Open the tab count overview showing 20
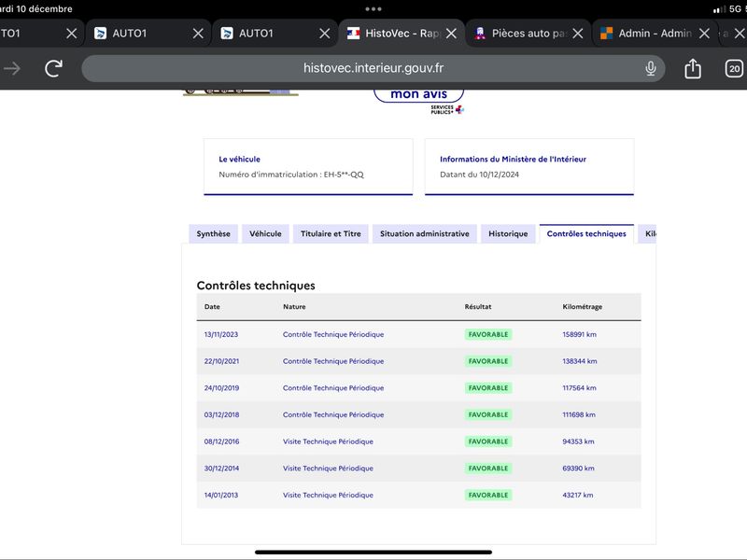Screen dimensions: 747x560 point(734,68)
